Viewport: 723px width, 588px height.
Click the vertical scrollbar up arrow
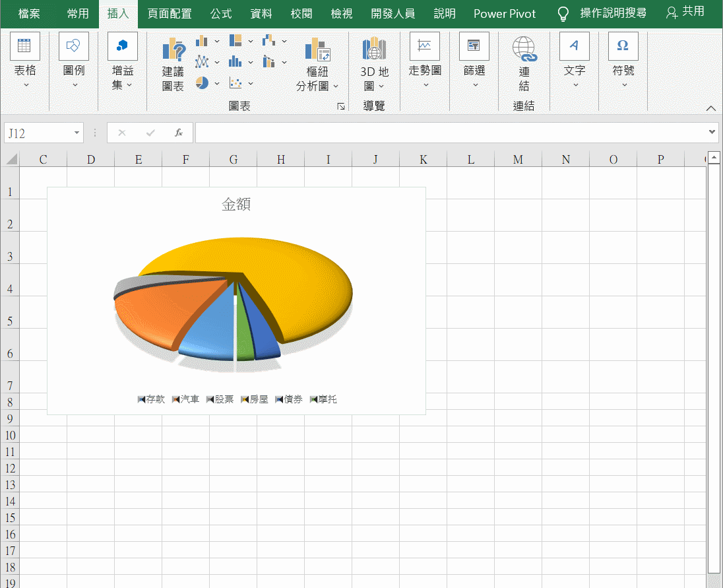coord(714,158)
